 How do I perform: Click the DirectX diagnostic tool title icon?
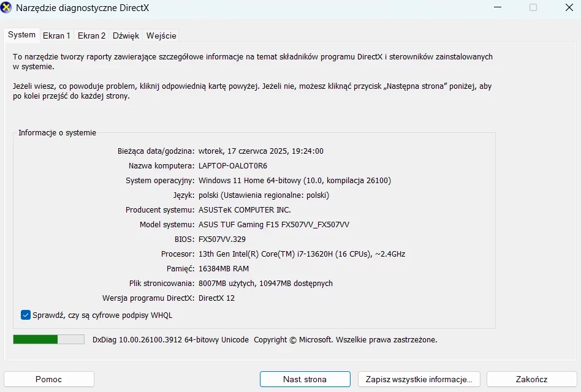coord(6,8)
